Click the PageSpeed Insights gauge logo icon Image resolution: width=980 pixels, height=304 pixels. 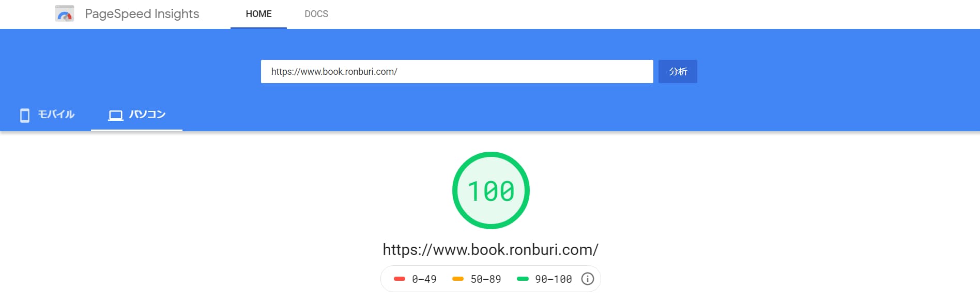pos(65,14)
